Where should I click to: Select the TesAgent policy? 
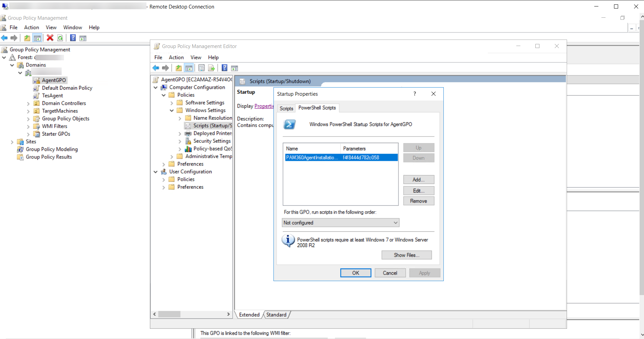coord(52,96)
